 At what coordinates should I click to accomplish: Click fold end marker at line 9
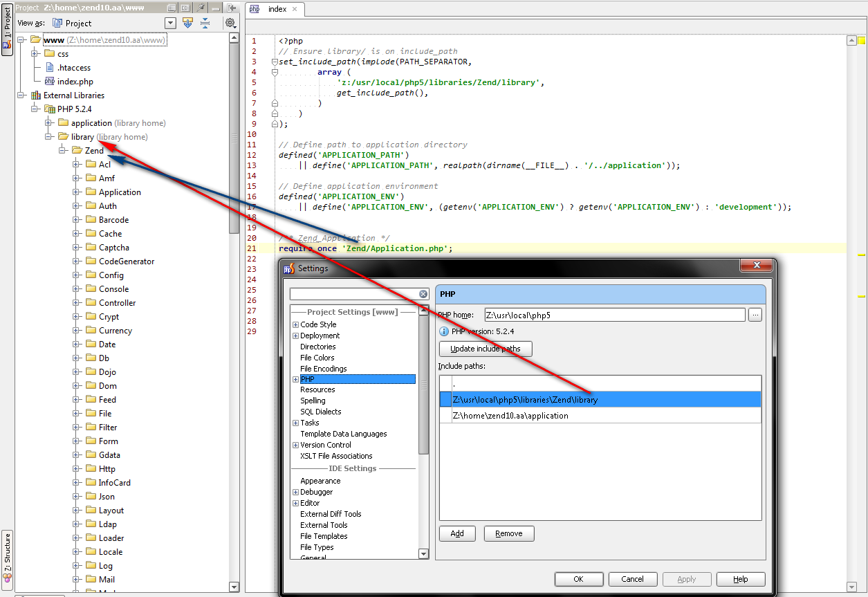click(275, 124)
